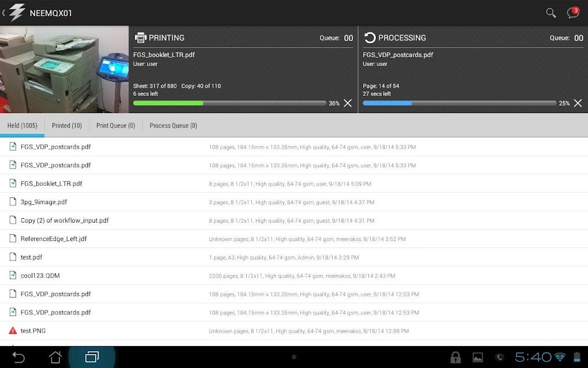Click details '1 page, A3, High quality' row
This screenshot has width=588, height=368.
pos(284,258)
